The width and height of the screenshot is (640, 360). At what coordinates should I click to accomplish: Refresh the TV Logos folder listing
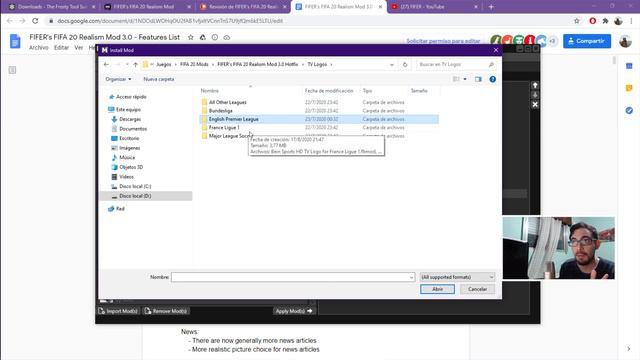pos(405,64)
